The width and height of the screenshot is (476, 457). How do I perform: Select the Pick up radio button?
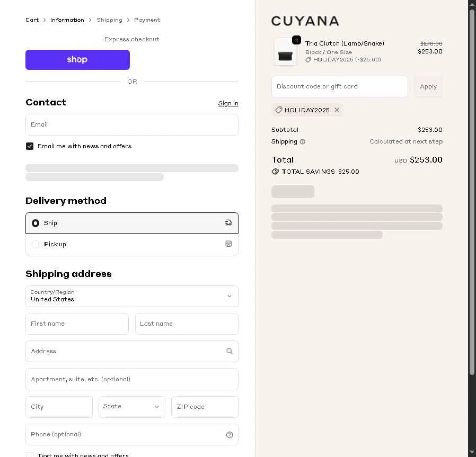click(x=36, y=244)
